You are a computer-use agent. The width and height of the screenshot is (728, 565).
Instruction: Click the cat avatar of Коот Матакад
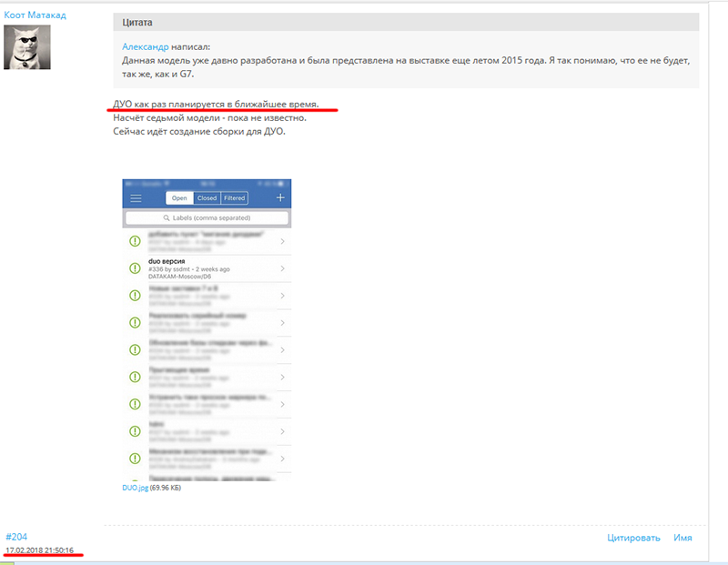point(27,47)
